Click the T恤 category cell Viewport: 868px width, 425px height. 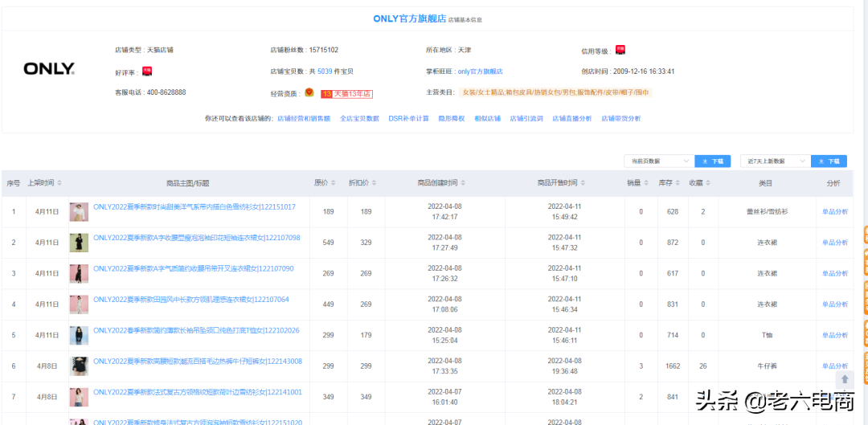pos(768,335)
